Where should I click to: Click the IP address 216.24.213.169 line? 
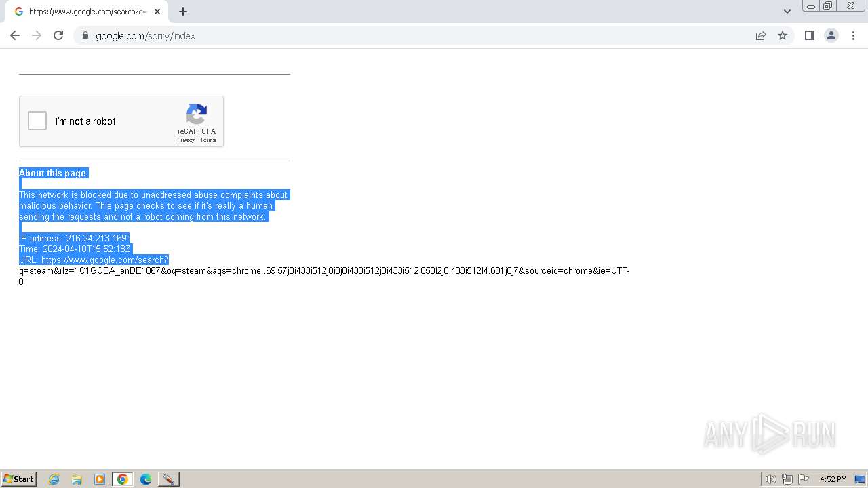73,238
